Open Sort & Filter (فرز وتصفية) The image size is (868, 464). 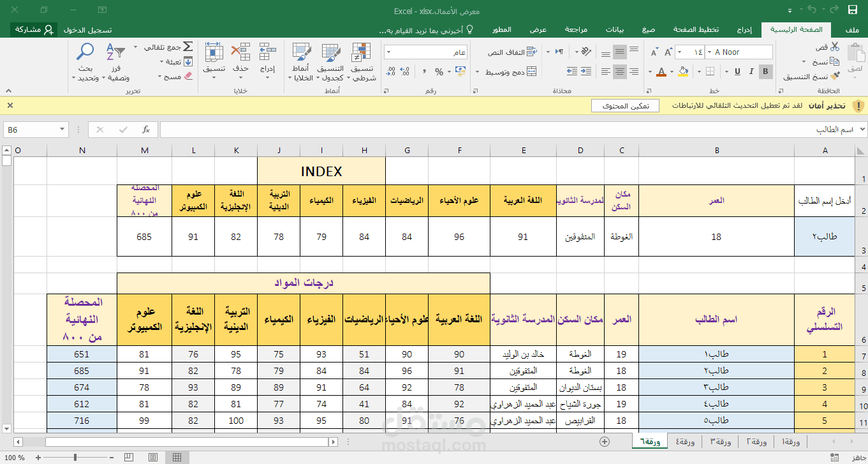pos(116,62)
